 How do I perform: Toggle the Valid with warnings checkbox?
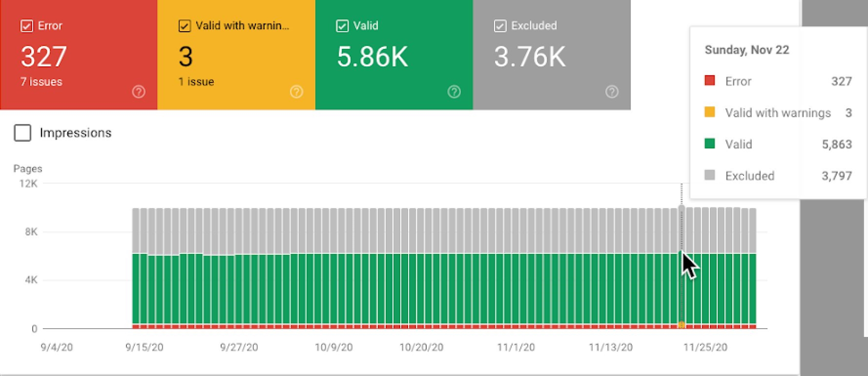point(185,26)
